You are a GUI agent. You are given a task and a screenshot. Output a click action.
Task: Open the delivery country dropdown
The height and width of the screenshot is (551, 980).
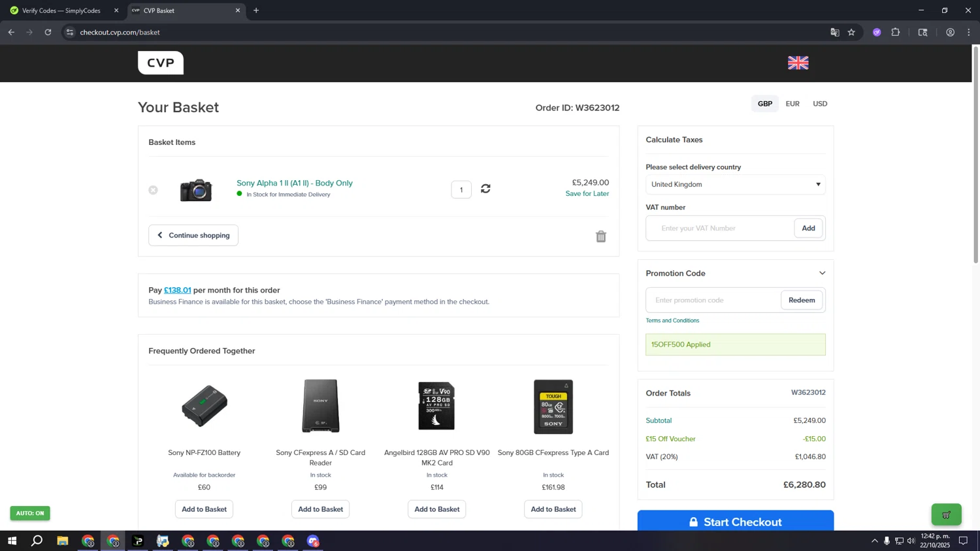[x=736, y=184]
